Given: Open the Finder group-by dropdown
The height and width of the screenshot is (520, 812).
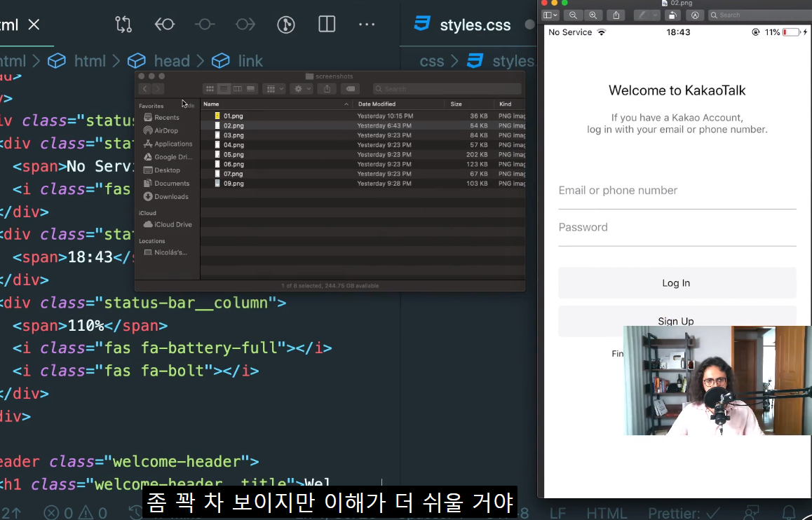Looking at the screenshot, I should click(274, 89).
